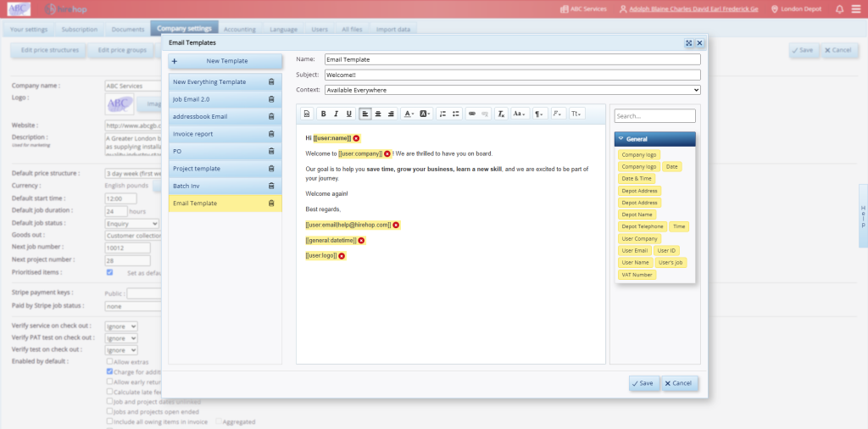Uncheck the Charge for additional checkbox

pos(109,371)
